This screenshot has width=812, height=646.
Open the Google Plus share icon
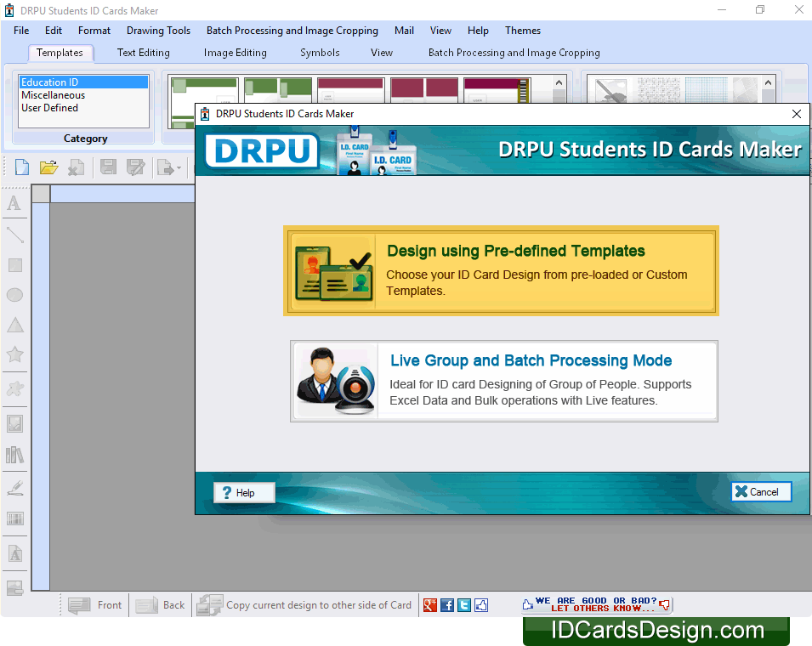click(x=430, y=605)
